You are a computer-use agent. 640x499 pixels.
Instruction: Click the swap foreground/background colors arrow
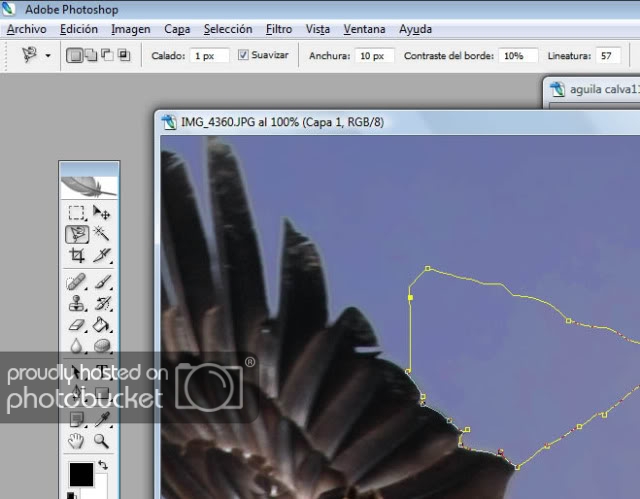pyautogui.click(x=102, y=465)
